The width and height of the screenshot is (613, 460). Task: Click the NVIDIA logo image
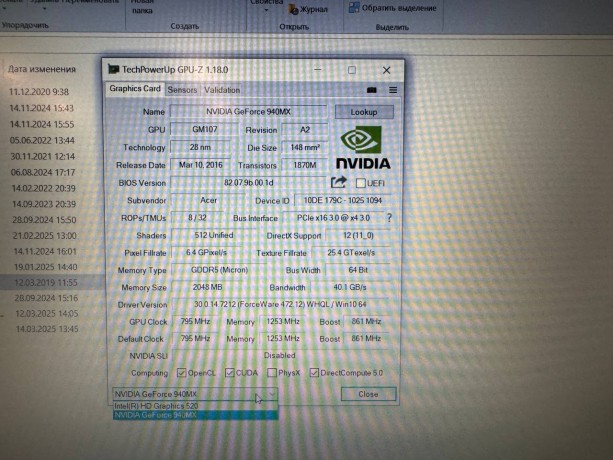363,147
